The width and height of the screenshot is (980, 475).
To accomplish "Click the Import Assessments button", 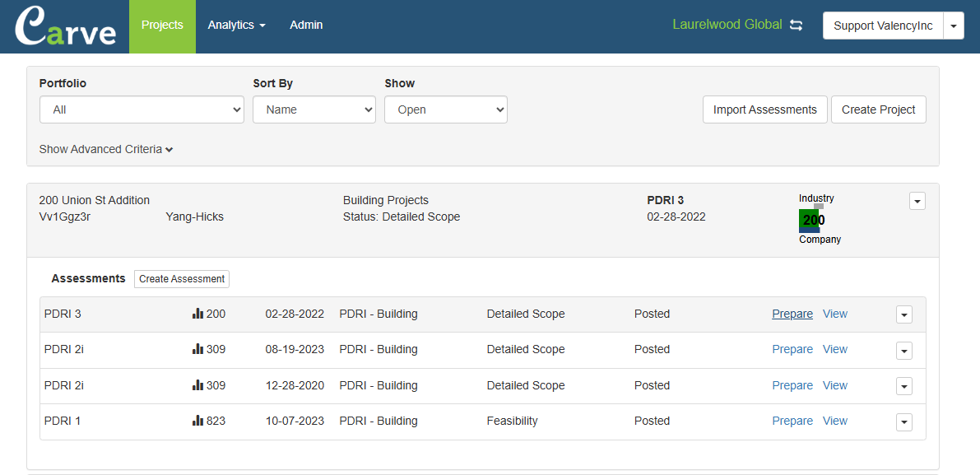I will 764,109.
